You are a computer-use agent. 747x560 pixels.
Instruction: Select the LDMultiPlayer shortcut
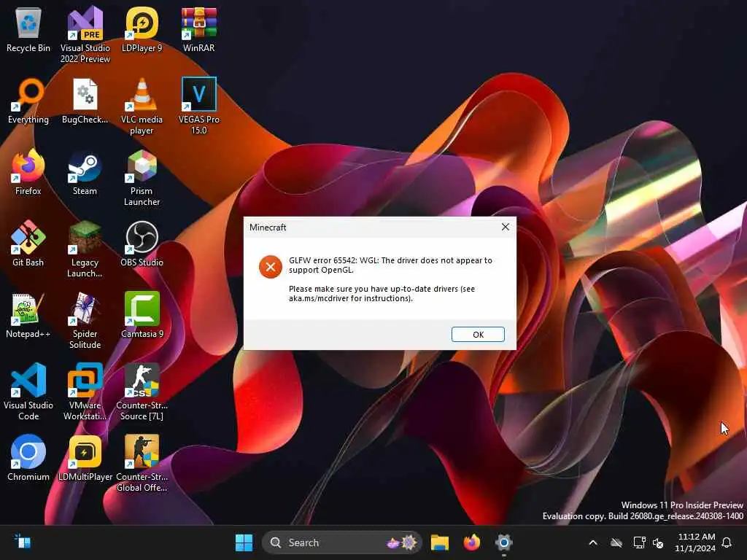click(x=85, y=458)
